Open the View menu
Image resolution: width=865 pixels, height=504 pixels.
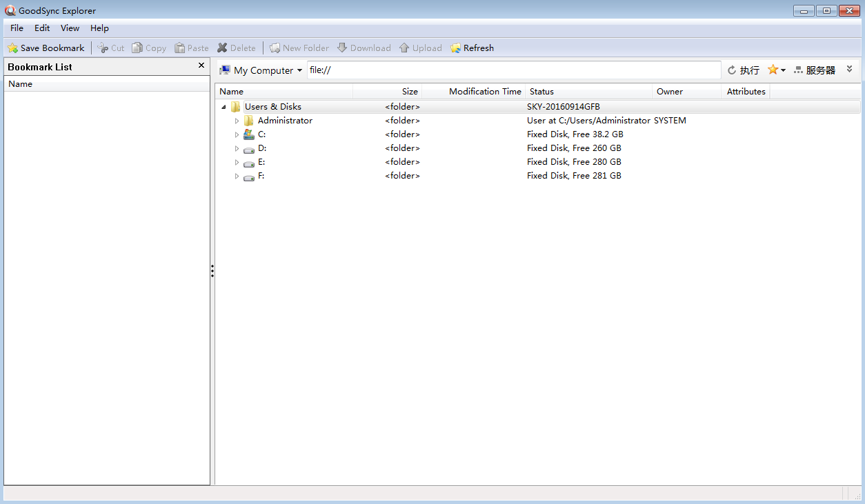[x=70, y=28]
